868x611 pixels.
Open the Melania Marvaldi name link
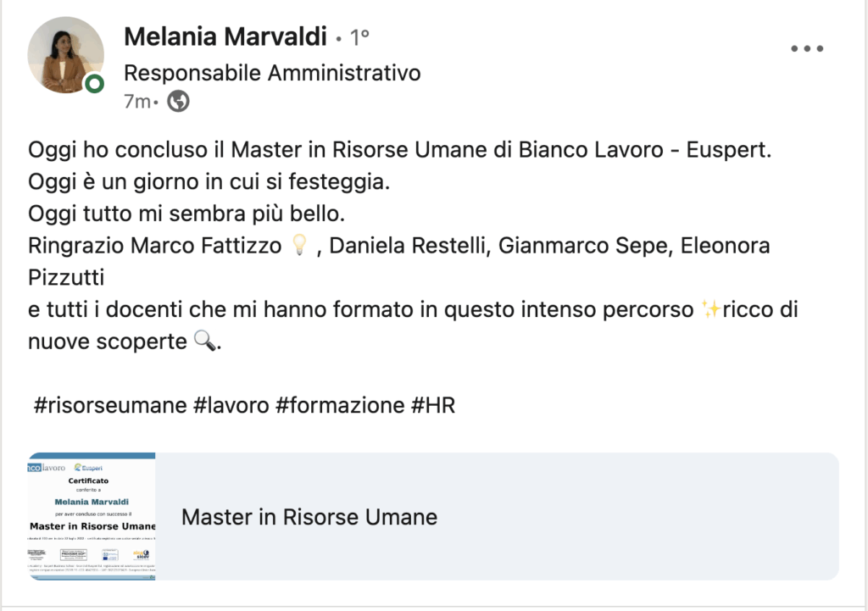[x=225, y=36]
